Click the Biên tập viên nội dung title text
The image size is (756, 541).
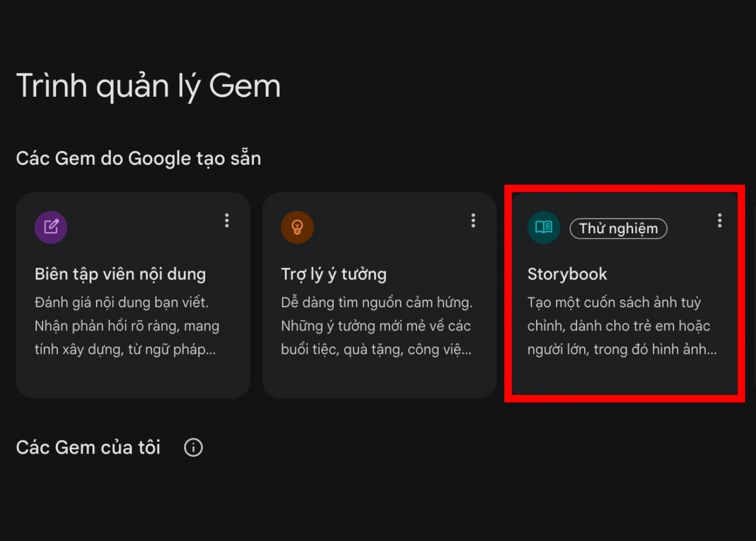(120, 274)
